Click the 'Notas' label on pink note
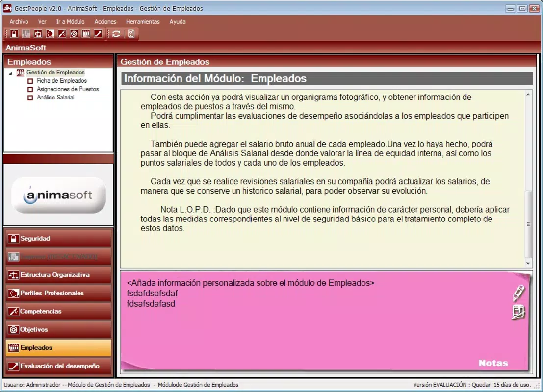 point(493,363)
